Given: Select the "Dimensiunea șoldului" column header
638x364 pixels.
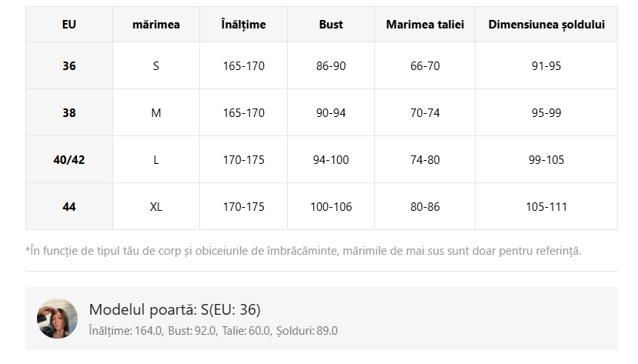Looking at the screenshot, I should pos(546,25).
